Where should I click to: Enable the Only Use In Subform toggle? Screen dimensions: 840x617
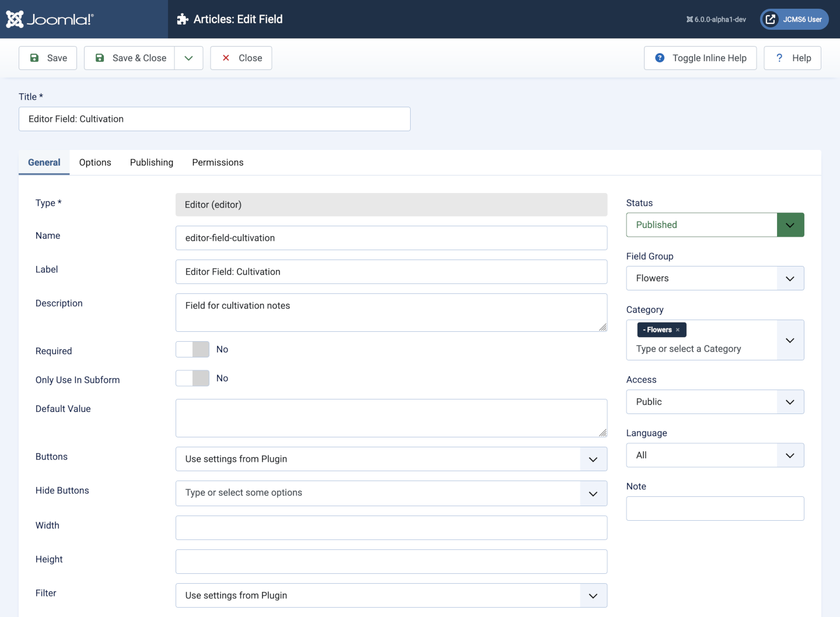pyautogui.click(x=192, y=378)
